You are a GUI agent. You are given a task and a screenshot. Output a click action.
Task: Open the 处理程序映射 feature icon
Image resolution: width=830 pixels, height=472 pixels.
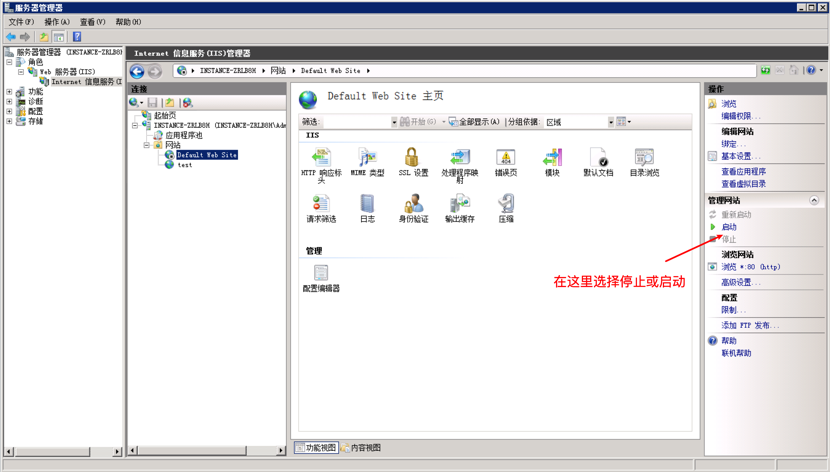(x=459, y=157)
